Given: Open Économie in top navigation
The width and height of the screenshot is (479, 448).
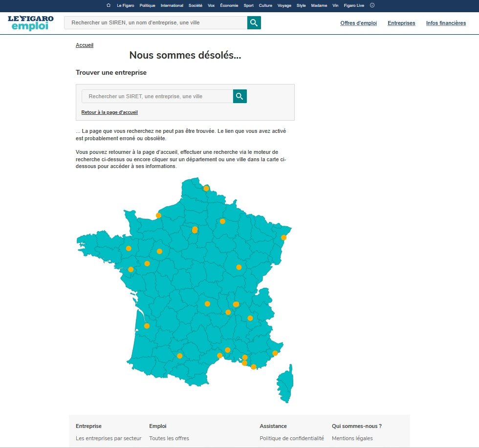Looking at the screenshot, I should pyautogui.click(x=229, y=5).
